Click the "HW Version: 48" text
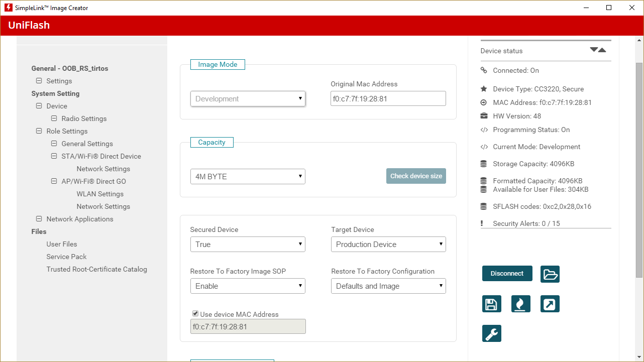The image size is (644, 362). [x=517, y=116]
